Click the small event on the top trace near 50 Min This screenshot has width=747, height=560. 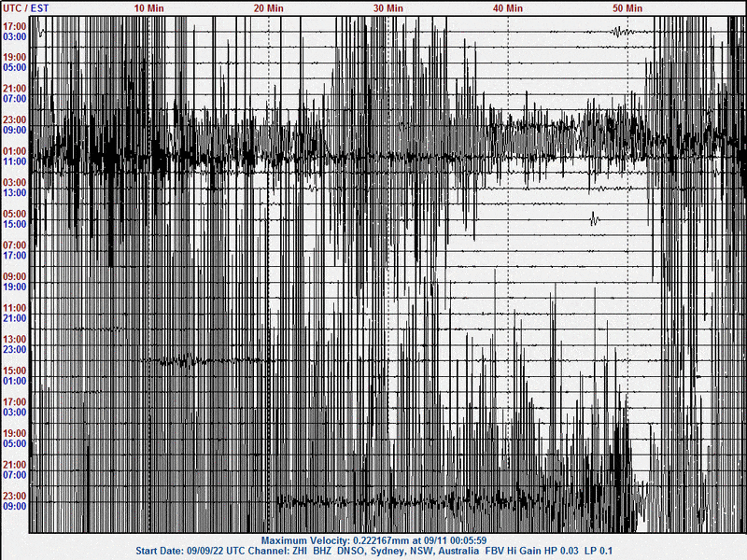click(x=621, y=32)
